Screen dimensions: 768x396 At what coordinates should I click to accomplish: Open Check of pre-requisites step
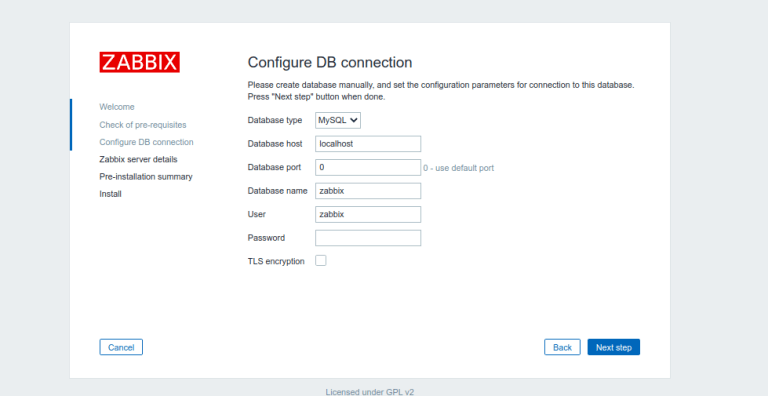[x=143, y=125]
